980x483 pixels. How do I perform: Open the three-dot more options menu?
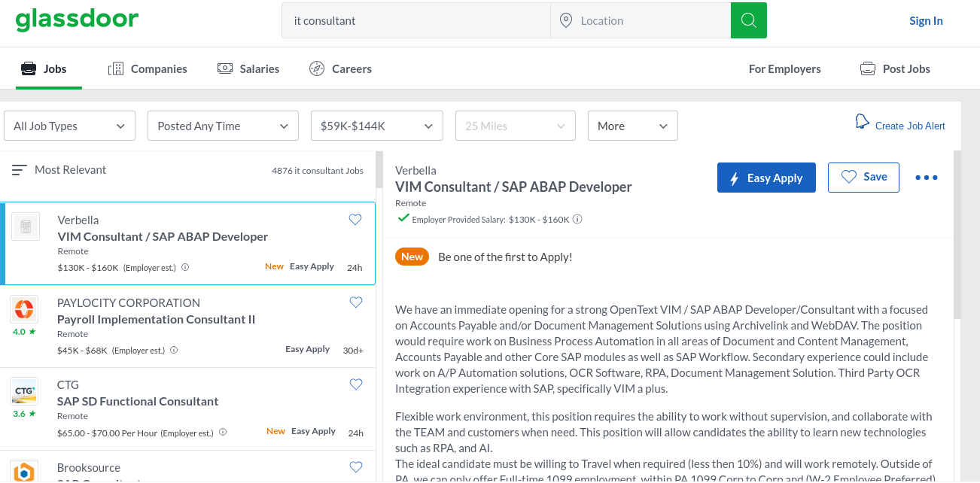(x=927, y=178)
